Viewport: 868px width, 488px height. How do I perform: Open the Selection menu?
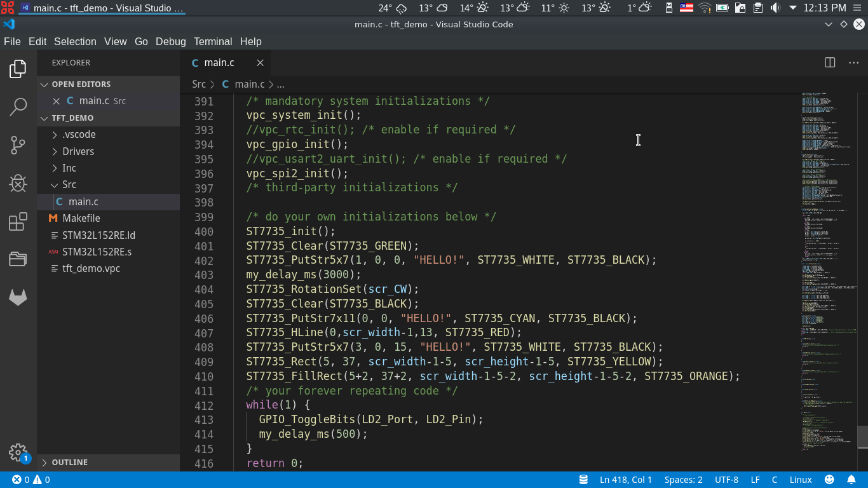75,41
